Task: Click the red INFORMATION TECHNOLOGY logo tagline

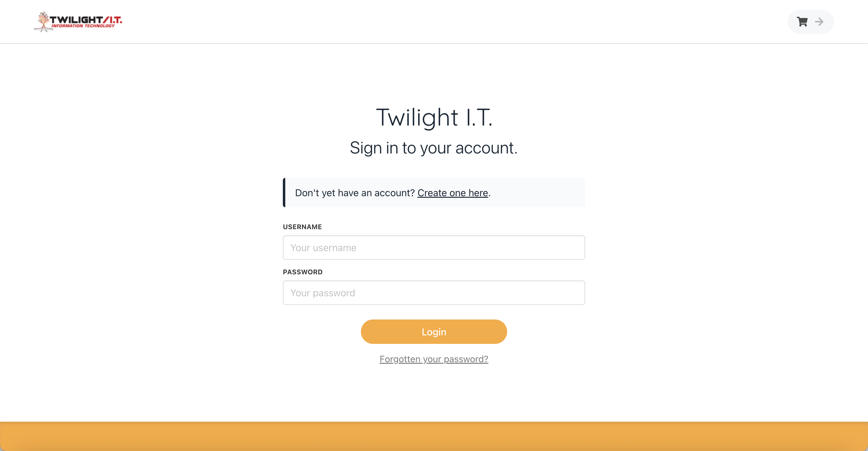Action: click(83, 26)
